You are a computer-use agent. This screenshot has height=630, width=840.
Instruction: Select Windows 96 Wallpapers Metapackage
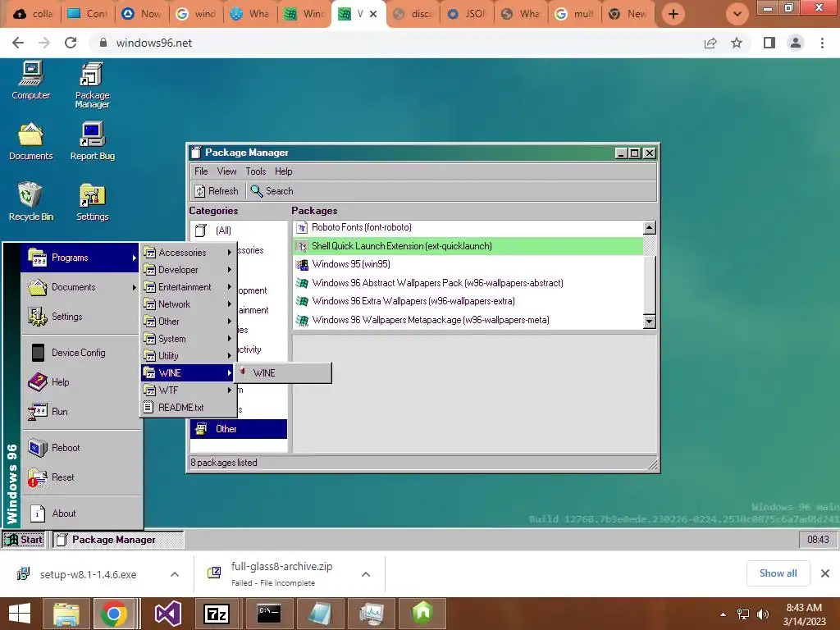pyautogui.click(x=468, y=320)
